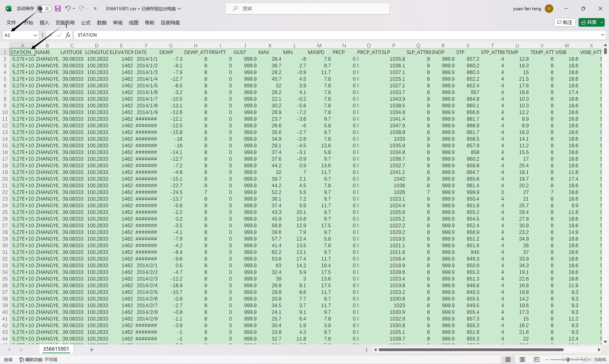Click the Redo arrow icon
This screenshot has width=609, height=364.
coord(81,9)
